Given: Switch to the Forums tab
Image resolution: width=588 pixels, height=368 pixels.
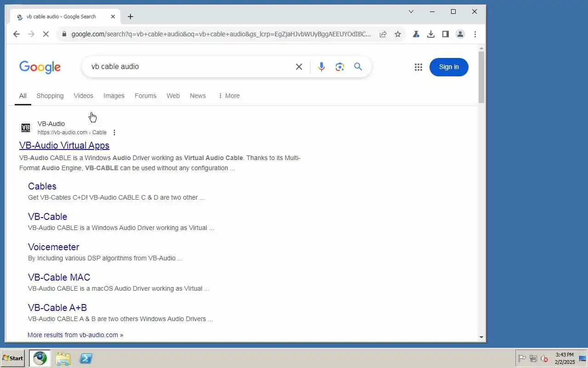Looking at the screenshot, I should pos(146,96).
